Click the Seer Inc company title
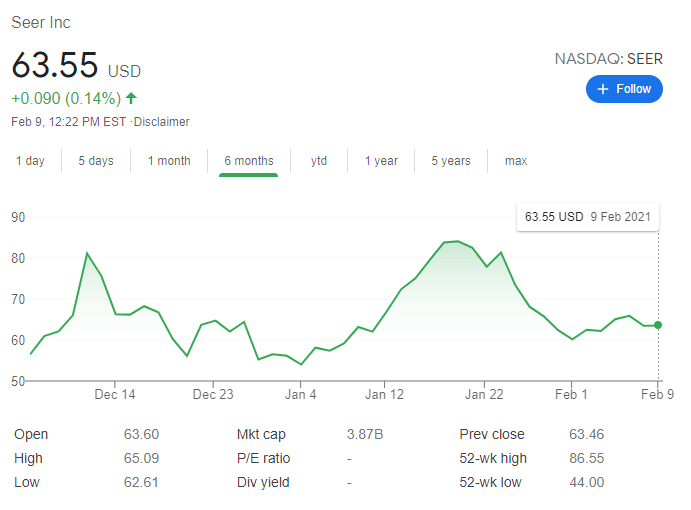This screenshot has height=510, width=691. pos(41,22)
